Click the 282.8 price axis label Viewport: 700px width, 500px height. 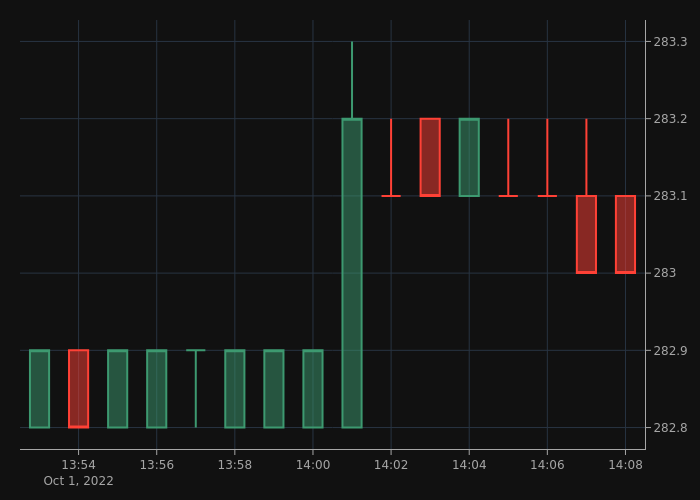pyautogui.click(x=671, y=428)
